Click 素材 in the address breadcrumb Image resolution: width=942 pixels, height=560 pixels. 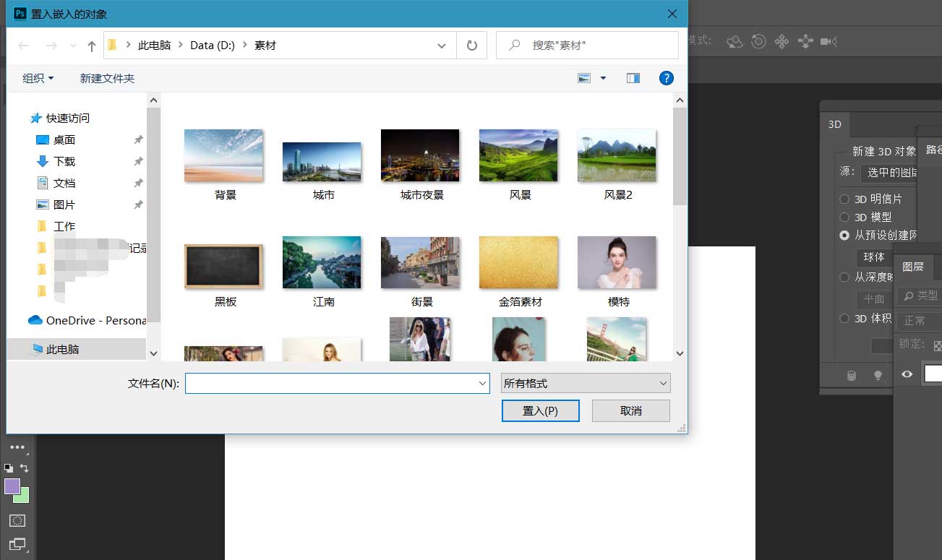point(265,45)
